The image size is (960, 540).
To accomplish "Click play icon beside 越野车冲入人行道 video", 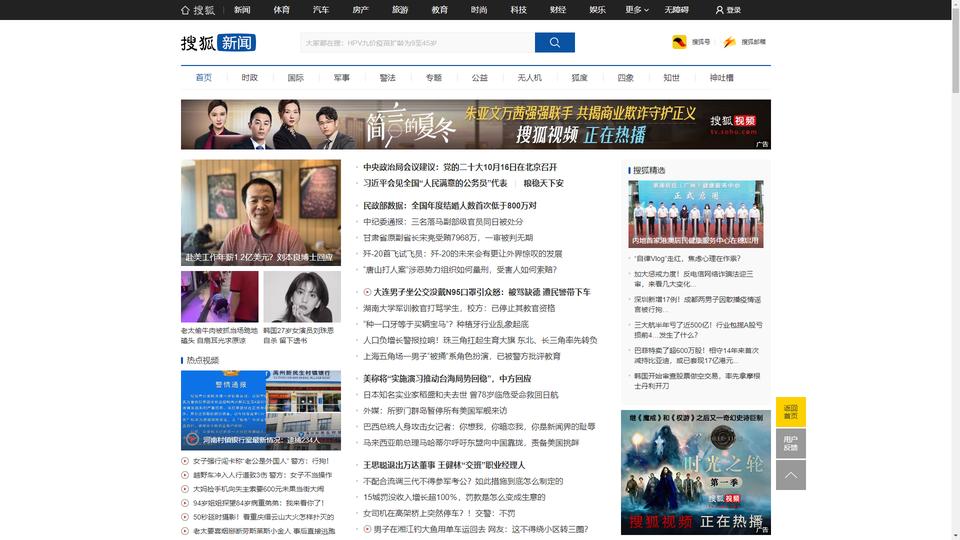I will [185, 475].
